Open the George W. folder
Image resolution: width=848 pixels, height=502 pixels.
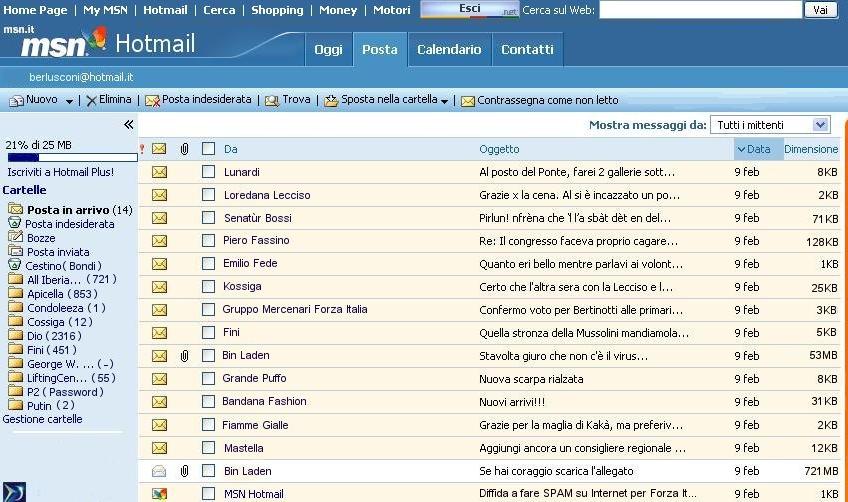[70, 364]
